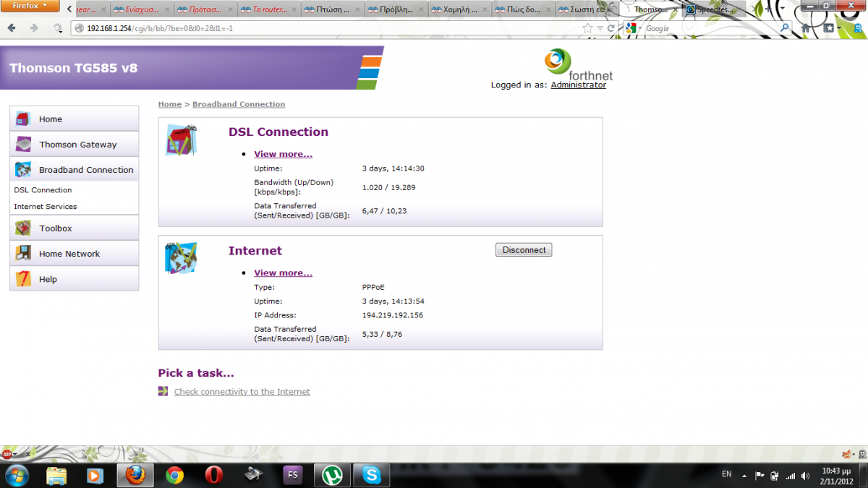Switch to the 'Πρόβλη...' browser tab
868x488 pixels.
click(396, 10)
